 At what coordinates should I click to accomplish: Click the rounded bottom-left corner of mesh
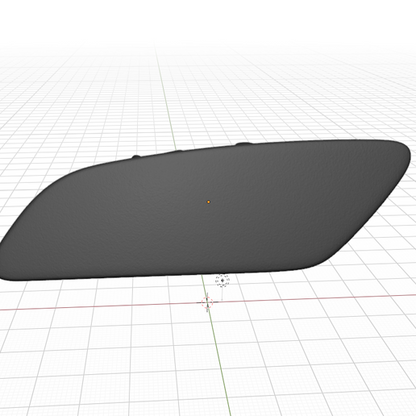[x=8, y=274]
